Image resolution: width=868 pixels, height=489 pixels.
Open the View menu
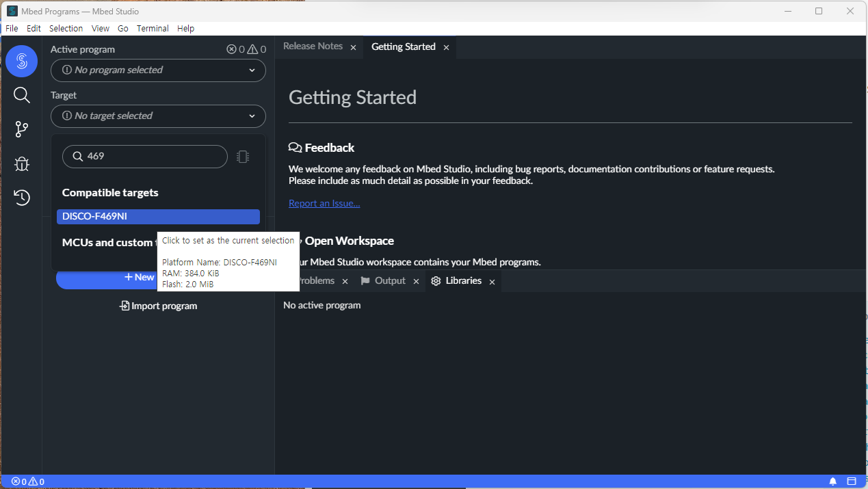tap(101, 29)
